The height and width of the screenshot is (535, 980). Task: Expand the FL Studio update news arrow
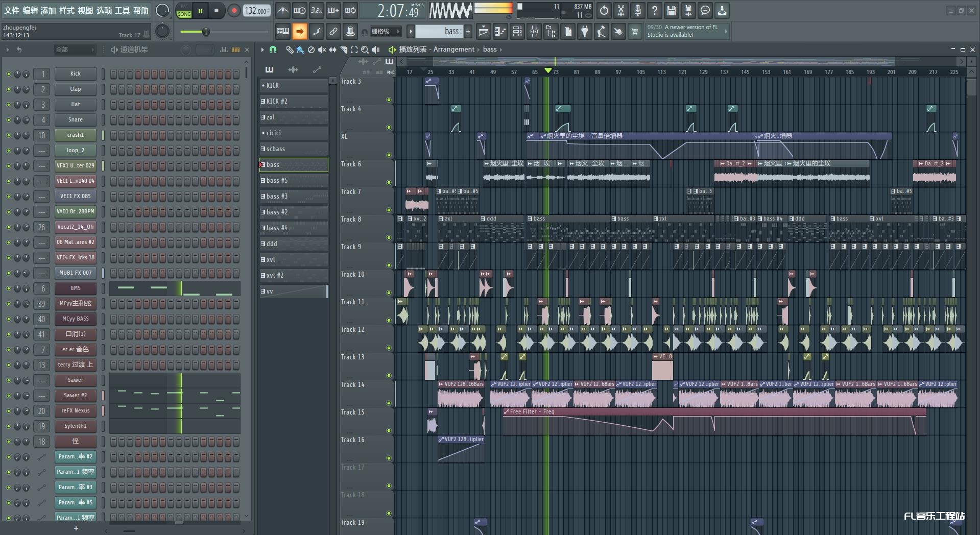tap(726, 32)
